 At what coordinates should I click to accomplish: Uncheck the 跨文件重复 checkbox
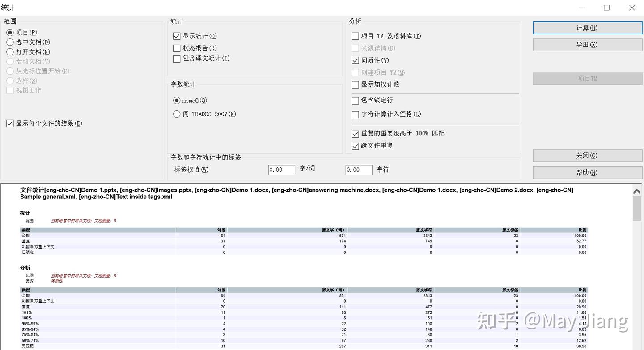(356, 146)
